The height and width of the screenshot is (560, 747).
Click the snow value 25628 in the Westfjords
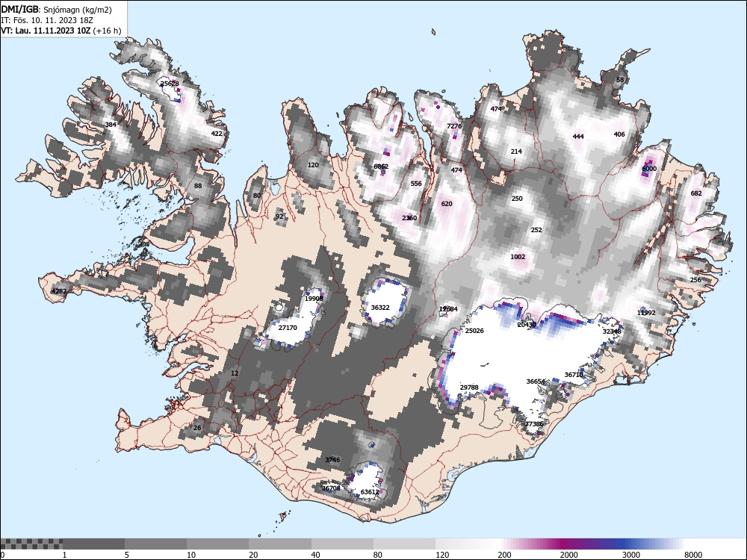170,84
